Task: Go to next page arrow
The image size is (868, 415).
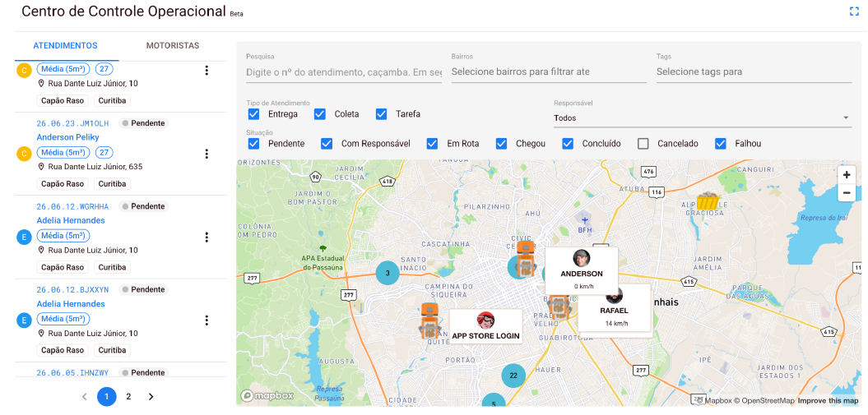Action: 151,396
